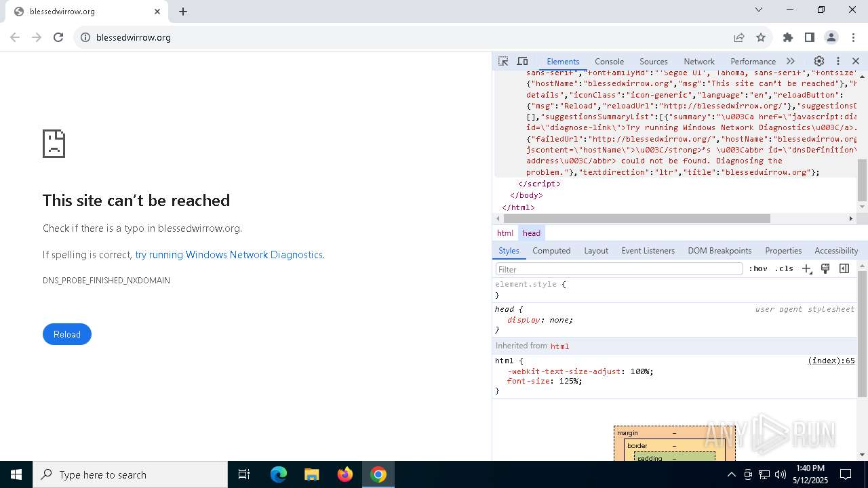
Task: Share this page icon in address bar
Action: tap(739, 37)
